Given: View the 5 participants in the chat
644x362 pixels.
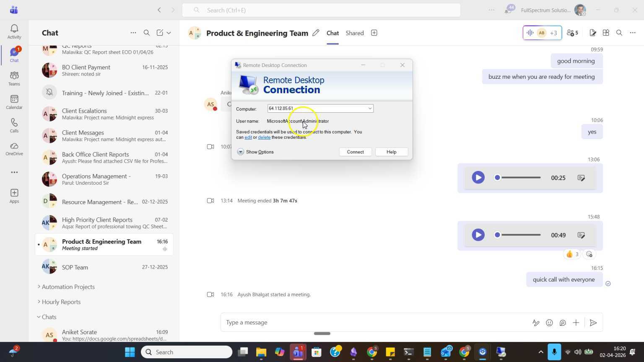Looking at the screenshot, I should [572, 33].
